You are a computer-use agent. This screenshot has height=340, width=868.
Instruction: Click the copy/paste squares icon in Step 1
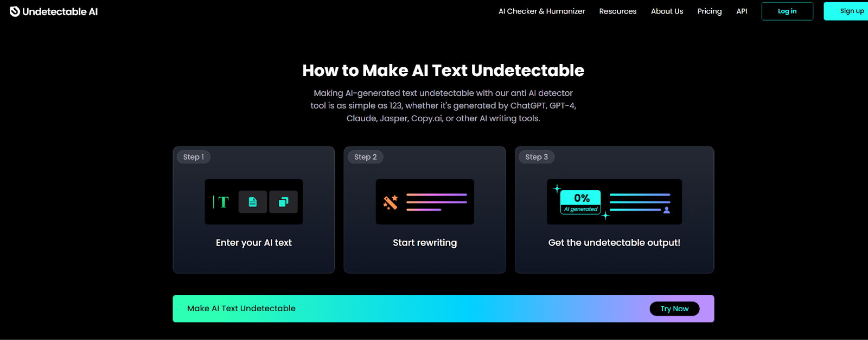tap(283, 202)
